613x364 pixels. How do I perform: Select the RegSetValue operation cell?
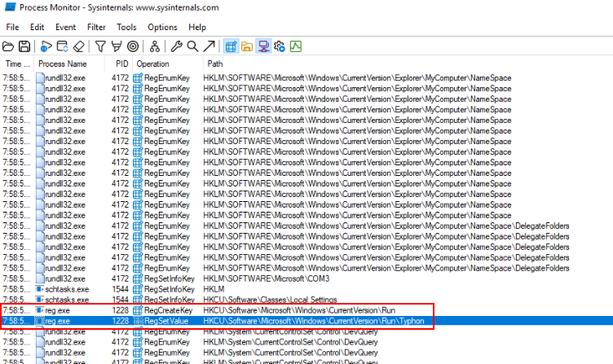(166, 321)
